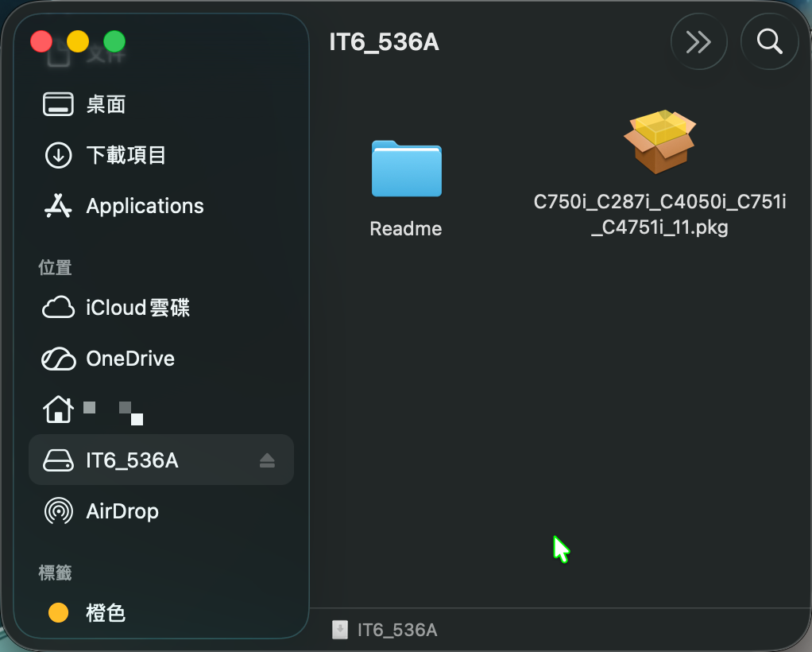Viewport: 812px width, 652px height.
Task: Open the Desktop (桌面) sidebar item
Action: (x=161, y=104)
